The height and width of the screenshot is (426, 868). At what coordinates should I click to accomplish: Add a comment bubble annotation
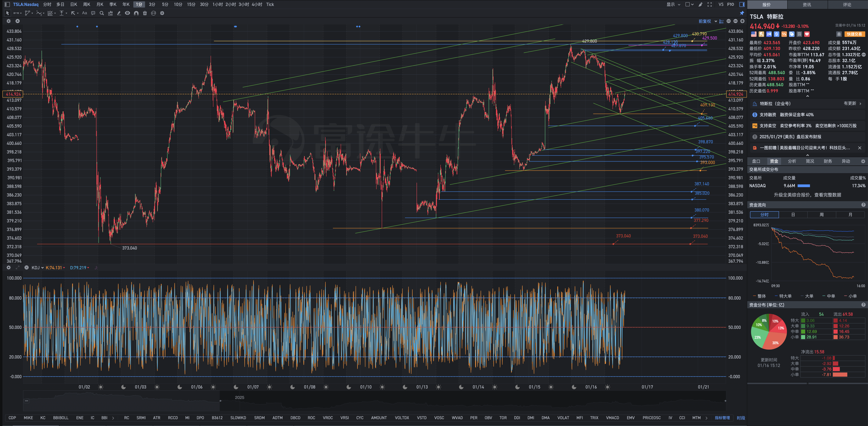point(93,13)
